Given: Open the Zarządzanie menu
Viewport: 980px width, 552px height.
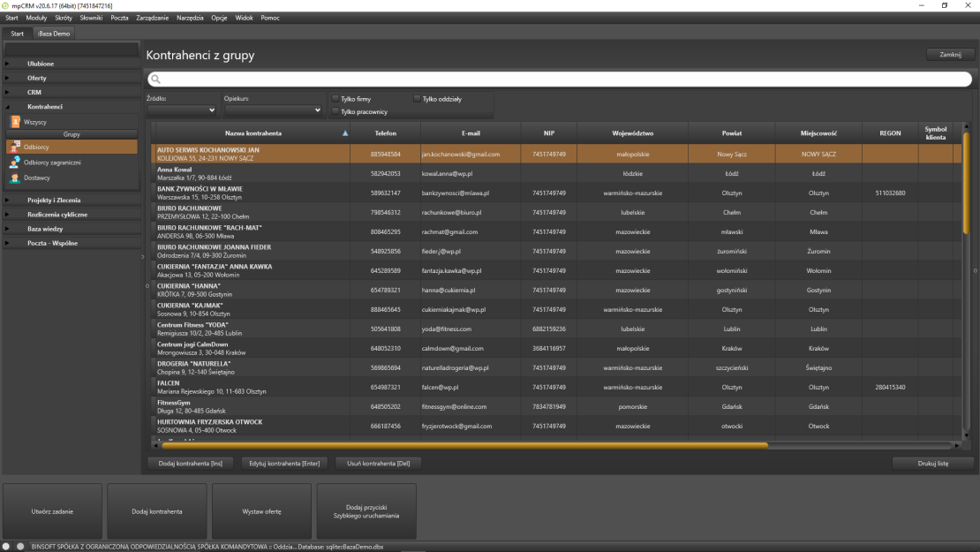Looking at the screenshot, I should [153, 19].
